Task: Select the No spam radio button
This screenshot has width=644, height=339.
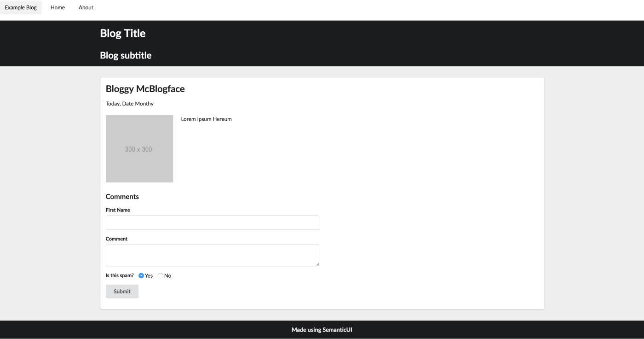Action: click(161, 276)
